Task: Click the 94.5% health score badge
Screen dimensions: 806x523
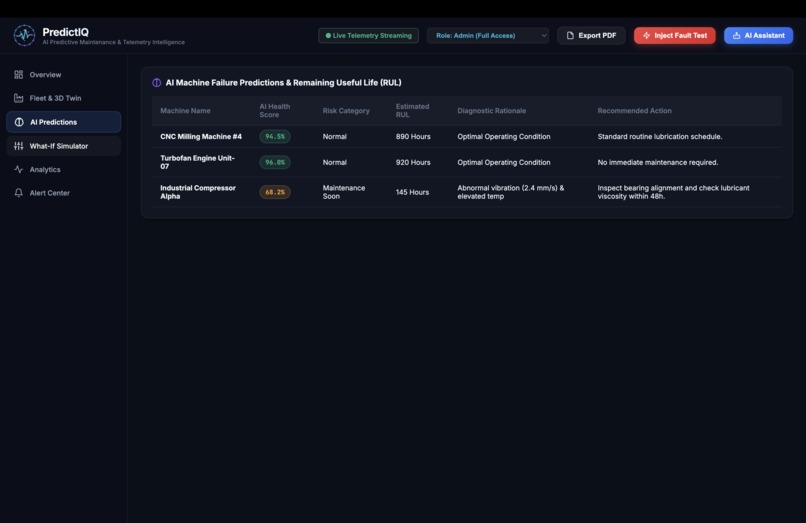Action: click(275, 137)
